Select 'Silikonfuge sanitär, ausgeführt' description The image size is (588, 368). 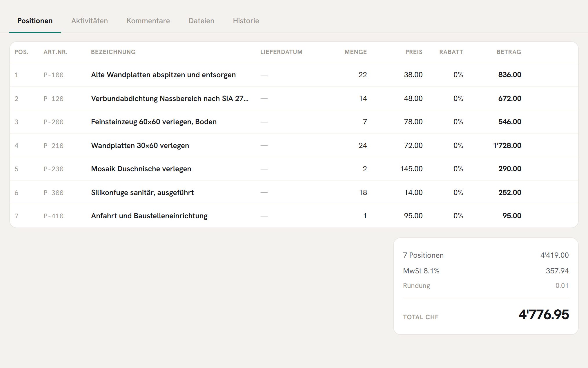pyautogui.click(x=142, y=193)
